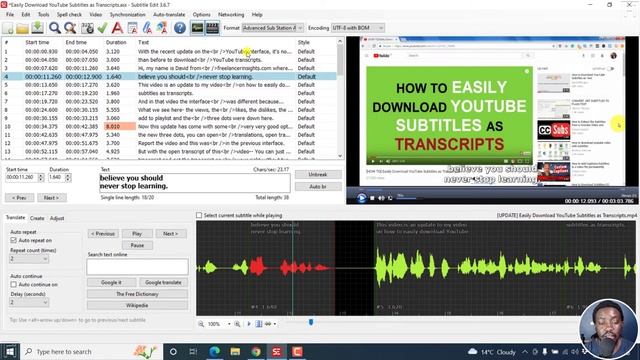This screenshot has height=360, width=640.
Task: Click the Camtasia recorder taskbar icon
Action: point(297,351)
